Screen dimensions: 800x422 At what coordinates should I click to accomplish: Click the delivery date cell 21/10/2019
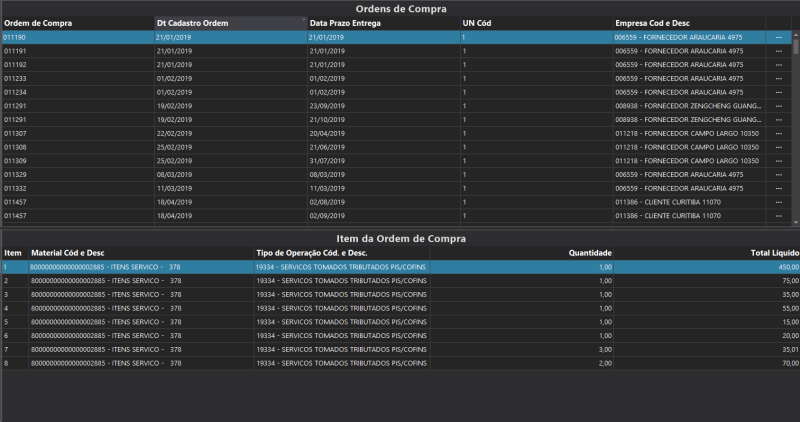click(384, 120)
